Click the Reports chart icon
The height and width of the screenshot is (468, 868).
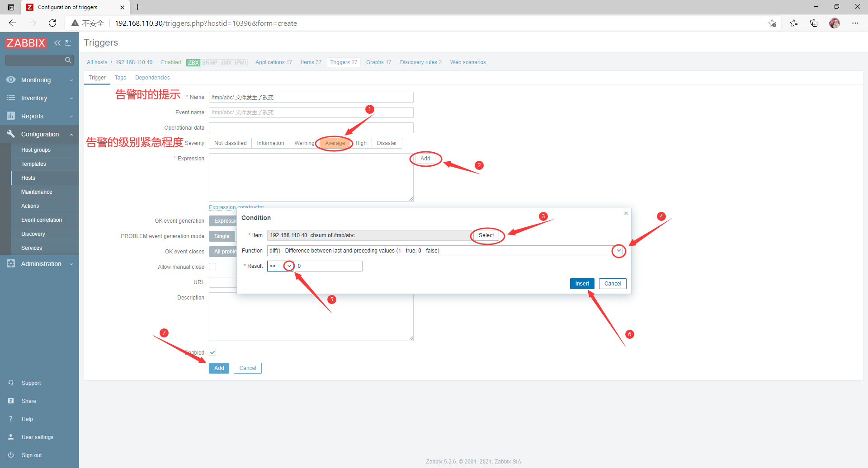[11, 116]
